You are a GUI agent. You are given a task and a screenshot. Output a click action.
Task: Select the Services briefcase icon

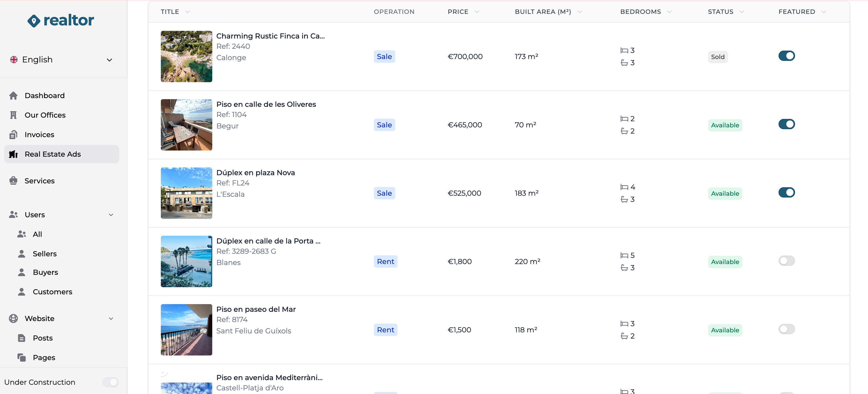(13, 181)
